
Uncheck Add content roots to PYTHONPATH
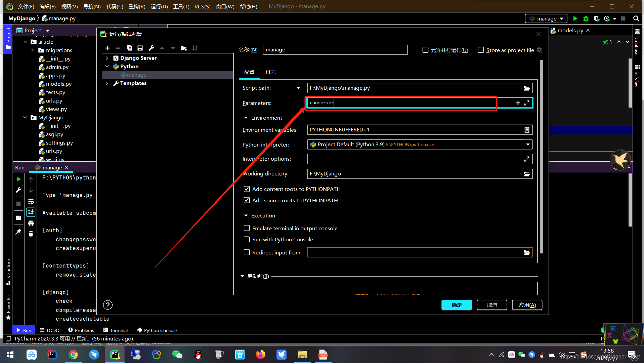coord(247,189)
